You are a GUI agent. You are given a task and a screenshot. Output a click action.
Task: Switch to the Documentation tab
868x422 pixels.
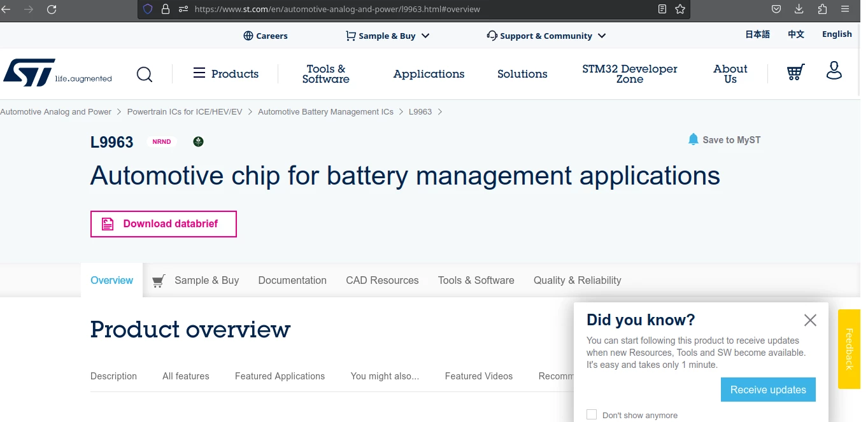click(292, 280)
